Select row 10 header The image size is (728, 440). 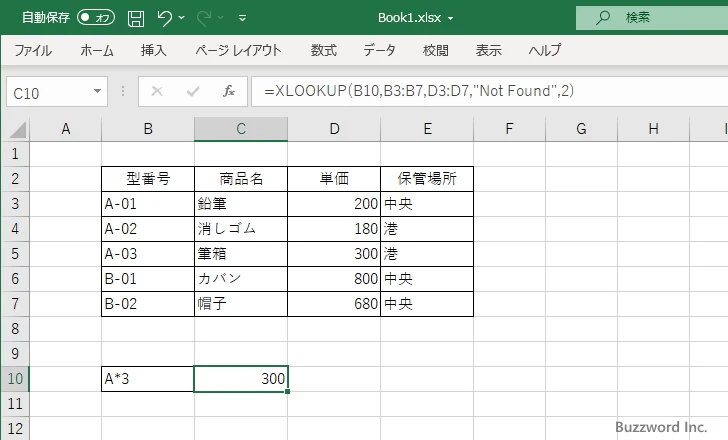tap(15, 379)
